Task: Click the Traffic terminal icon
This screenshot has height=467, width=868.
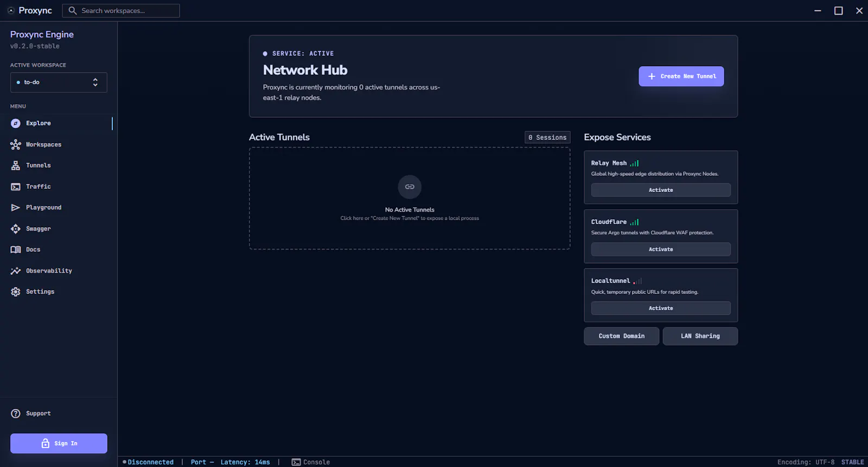Action: [x=16, y=187]
